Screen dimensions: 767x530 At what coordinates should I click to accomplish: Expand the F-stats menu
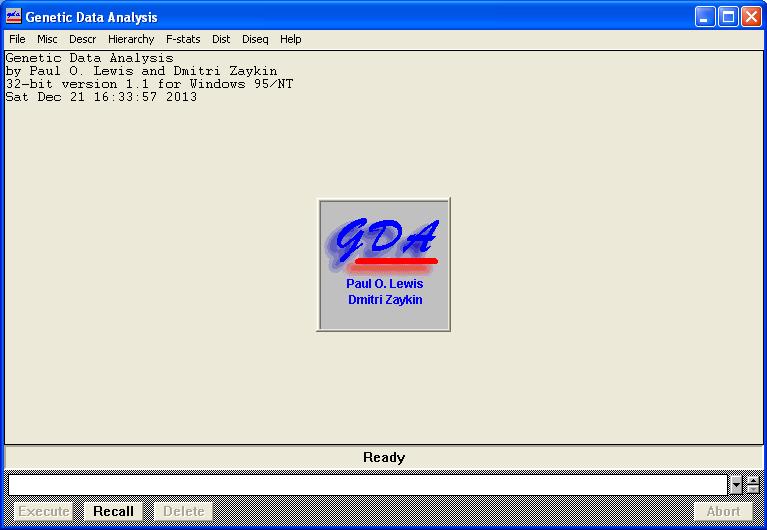[183, 39]
